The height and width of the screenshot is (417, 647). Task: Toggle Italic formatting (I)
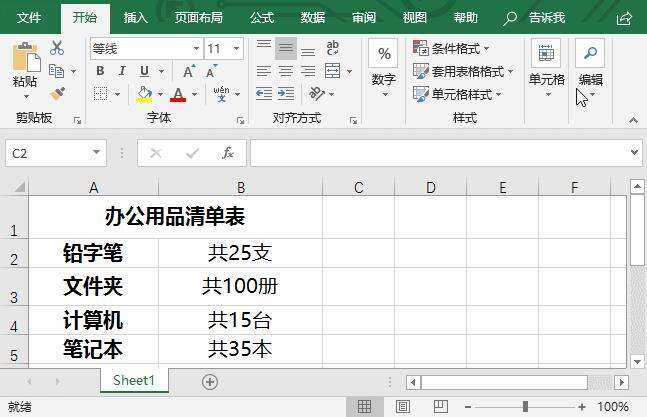[122, 71]
